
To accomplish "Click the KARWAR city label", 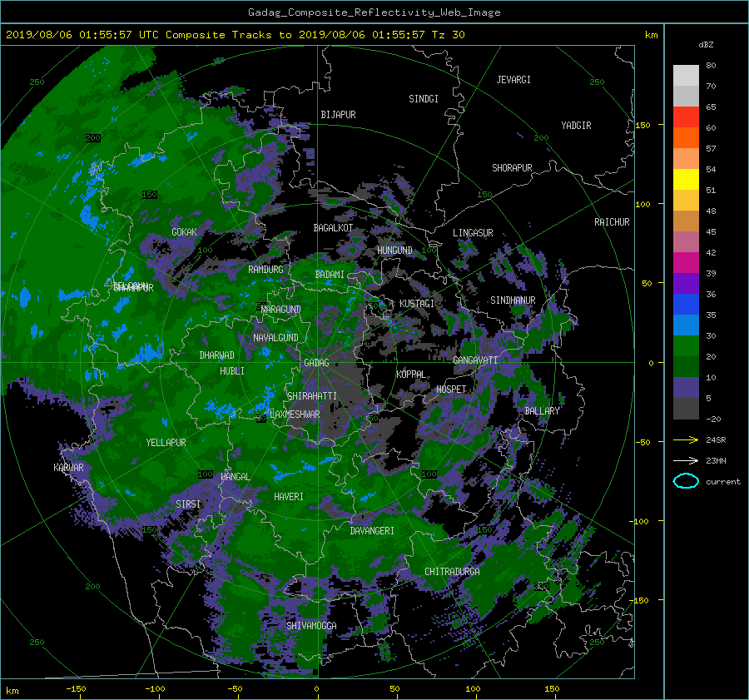I will point(68,468).
